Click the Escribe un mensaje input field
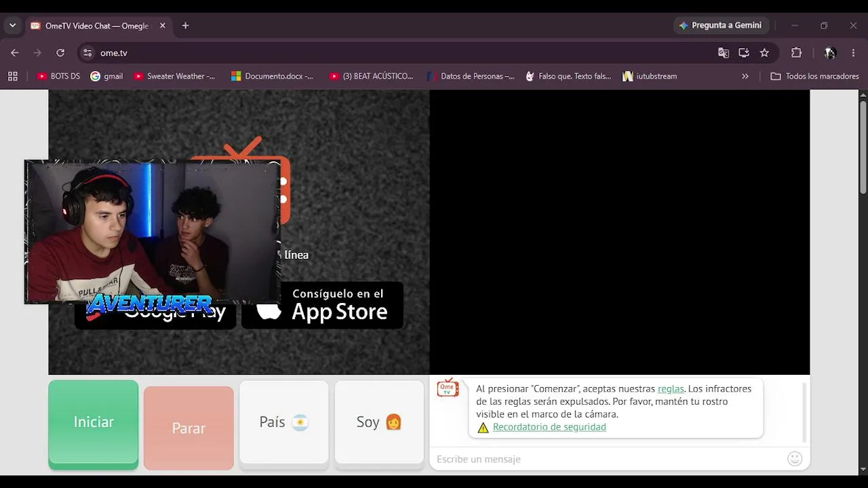Screen dimensions: 868x488 608,460
